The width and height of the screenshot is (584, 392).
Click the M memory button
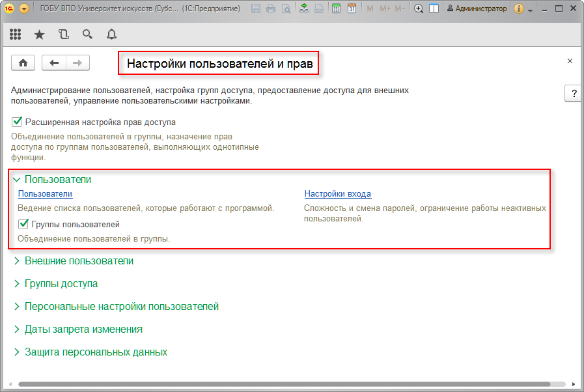click(x=370, y=8)
